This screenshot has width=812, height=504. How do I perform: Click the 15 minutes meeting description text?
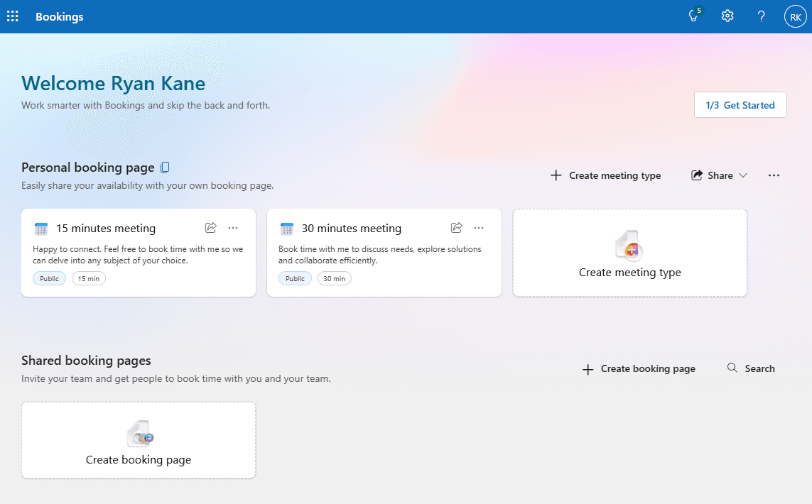coord(138,255)
